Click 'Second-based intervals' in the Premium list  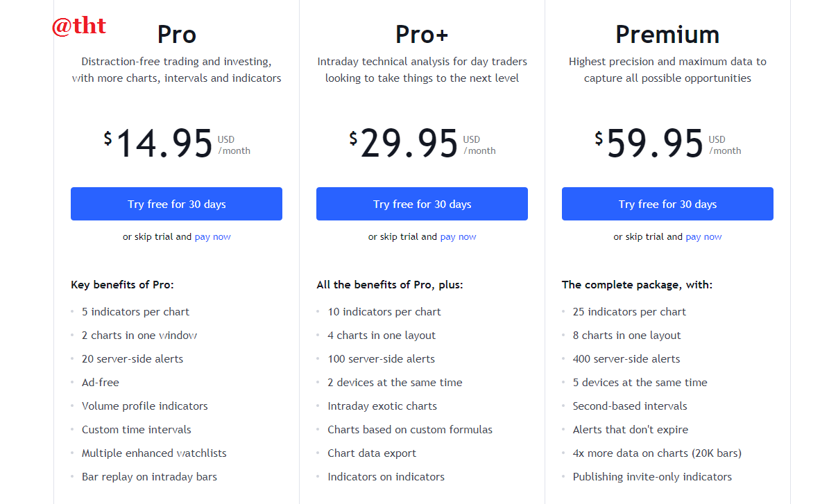630,406
